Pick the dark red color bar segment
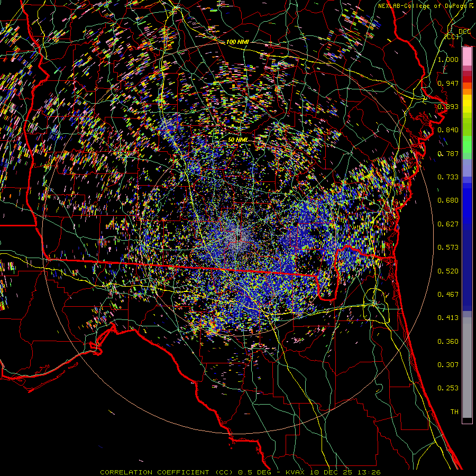The image size is (476, 476). click(x=467, y=79)
